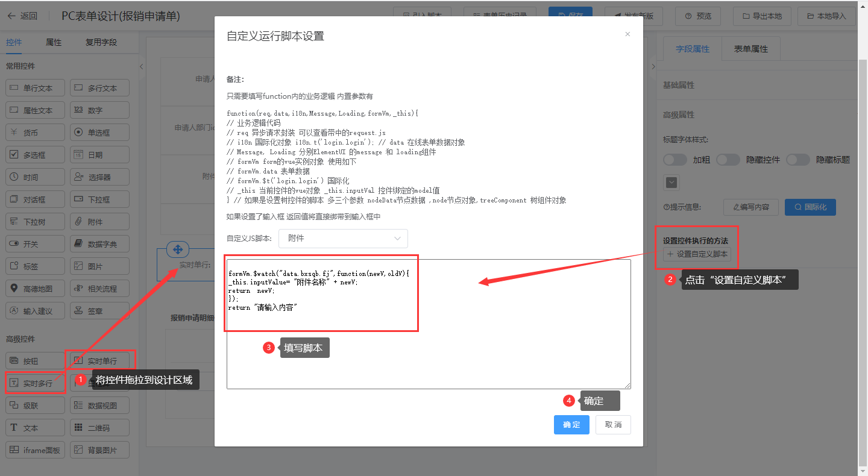Pick the 按钮 advanced control
The image size is (868, 476).
pos(35,361)
